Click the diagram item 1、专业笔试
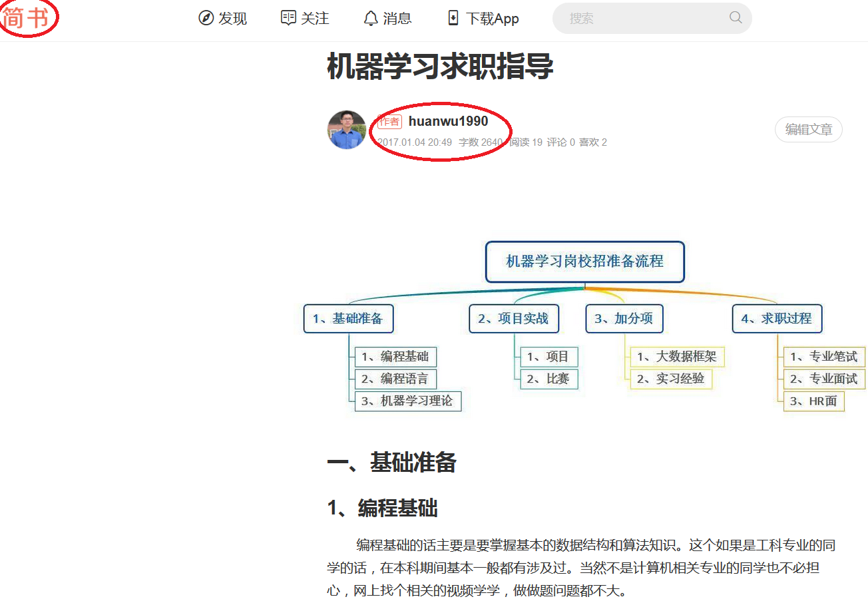The image size is (868, 599). point(824,357)
